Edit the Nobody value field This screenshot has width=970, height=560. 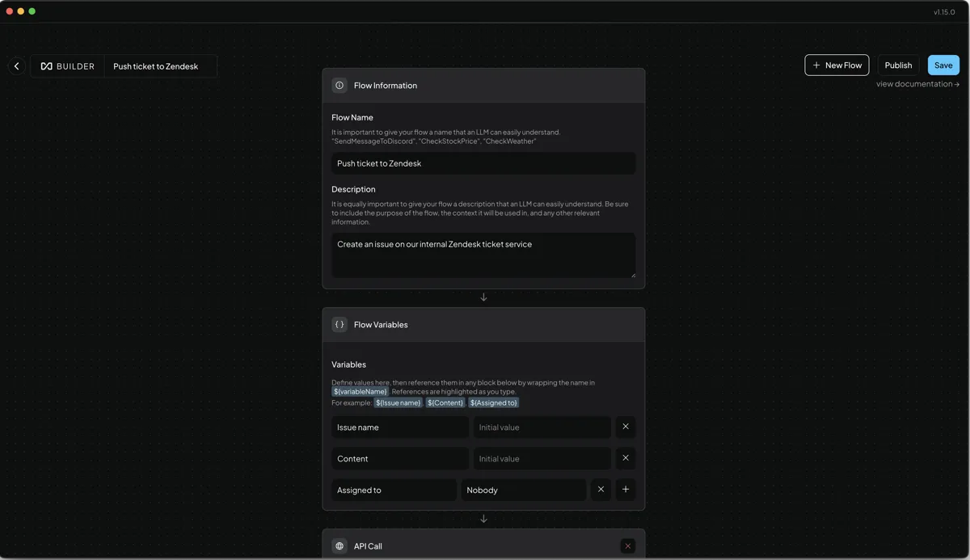pyautogui.click(x=524, y=490)
